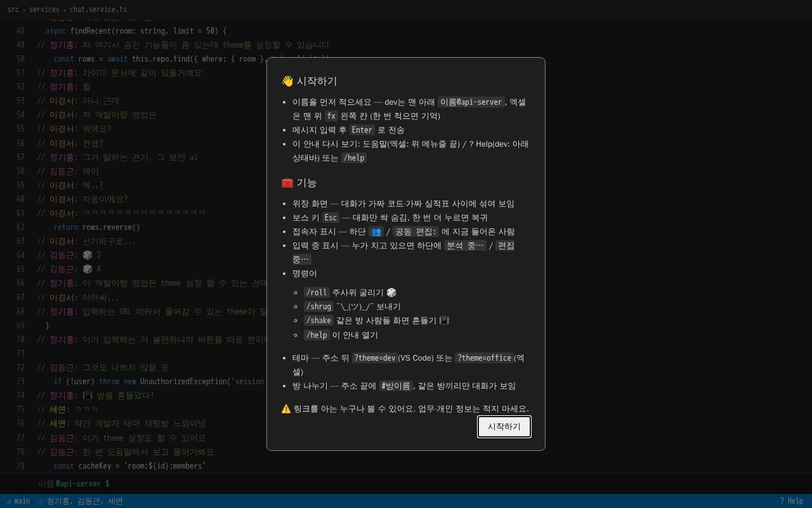Click the /help chip in the command list
The width and height of the screenshot is (812, 508).
[317, 335]
